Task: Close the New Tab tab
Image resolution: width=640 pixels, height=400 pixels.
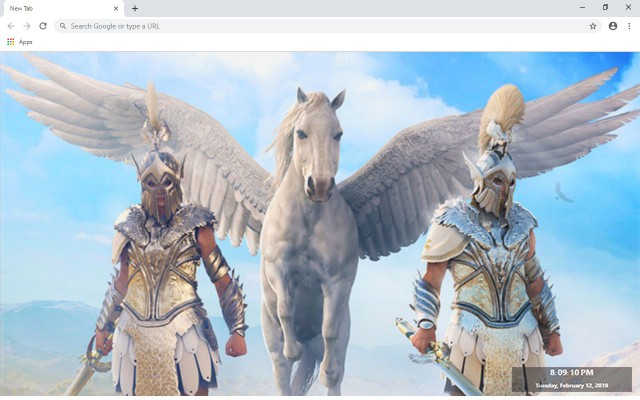Action: (x=116, y=8)
